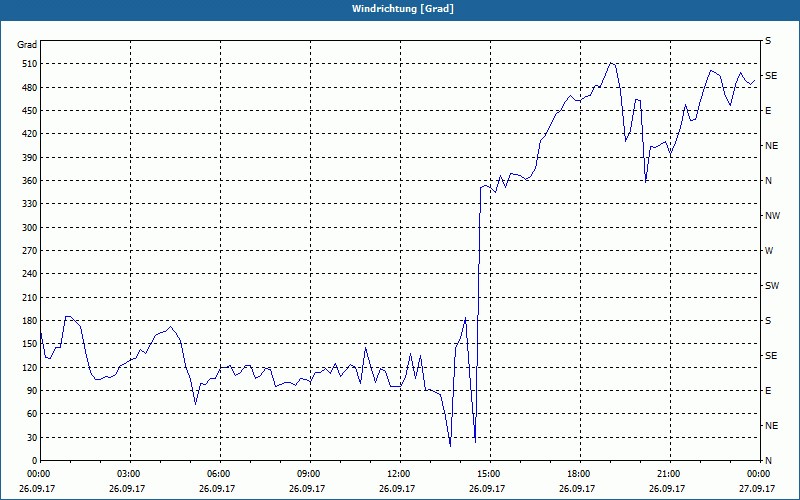Click the 510 y-axis value

[x=30, y=64]
